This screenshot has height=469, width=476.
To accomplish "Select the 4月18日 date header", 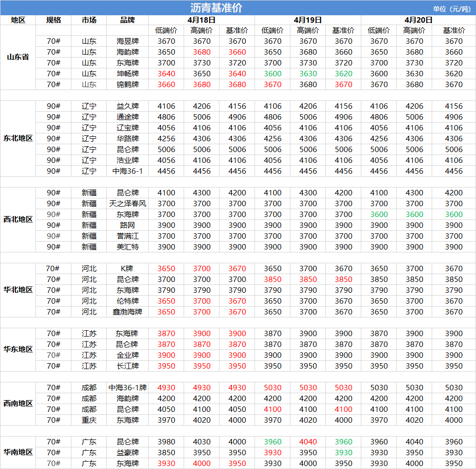I will click(x=201, y=20).
